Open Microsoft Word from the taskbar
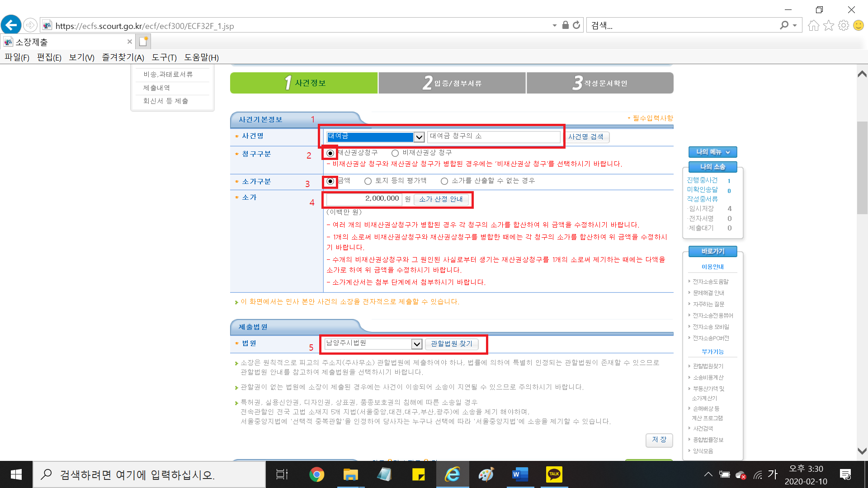The image size is (868, 488). click(x=520, y=474)
